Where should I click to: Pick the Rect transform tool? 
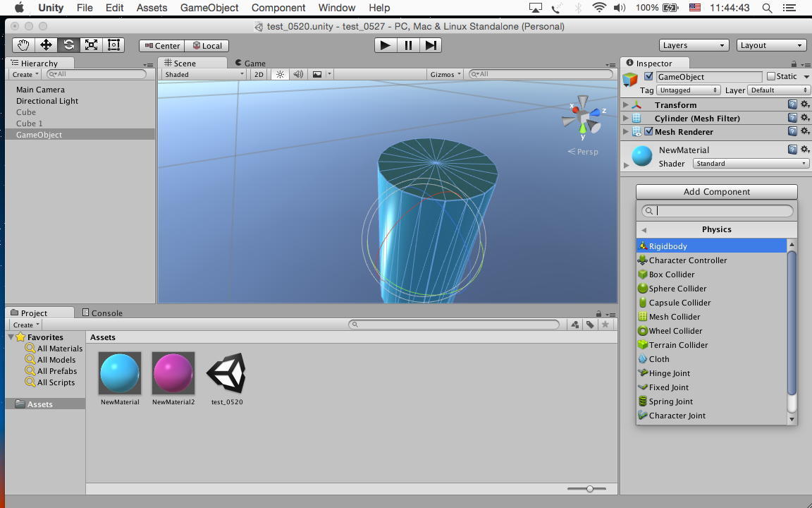(113, 45)
